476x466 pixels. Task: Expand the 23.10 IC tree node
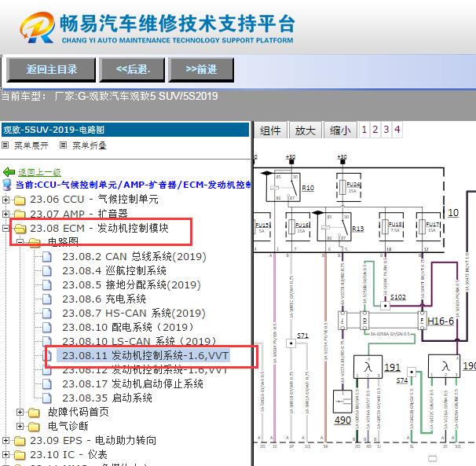click(5, 455)
